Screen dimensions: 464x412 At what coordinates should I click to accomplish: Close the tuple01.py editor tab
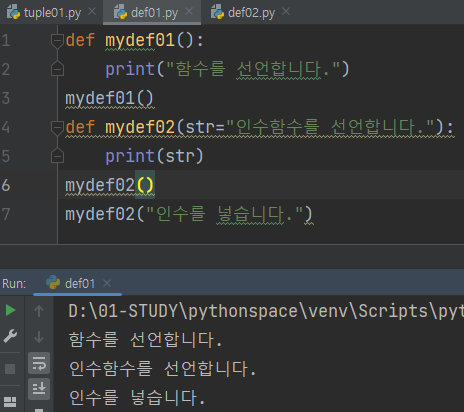click(x=92, y=12)
